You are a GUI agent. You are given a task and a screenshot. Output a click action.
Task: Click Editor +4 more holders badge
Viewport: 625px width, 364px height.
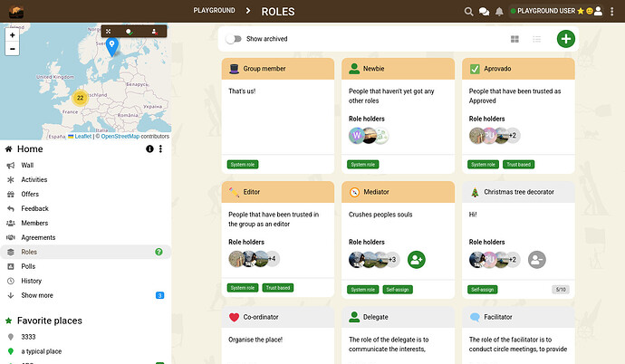point(273,258)
